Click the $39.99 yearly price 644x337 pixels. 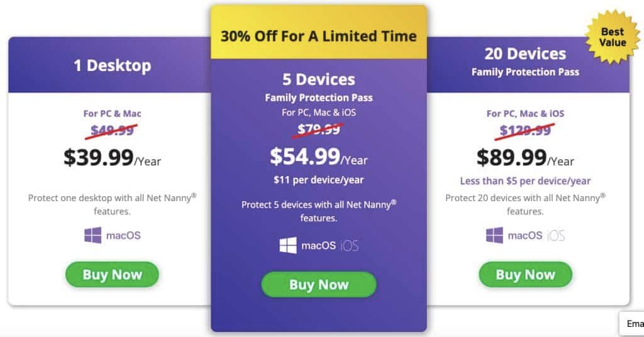click(x=112, y=157)
